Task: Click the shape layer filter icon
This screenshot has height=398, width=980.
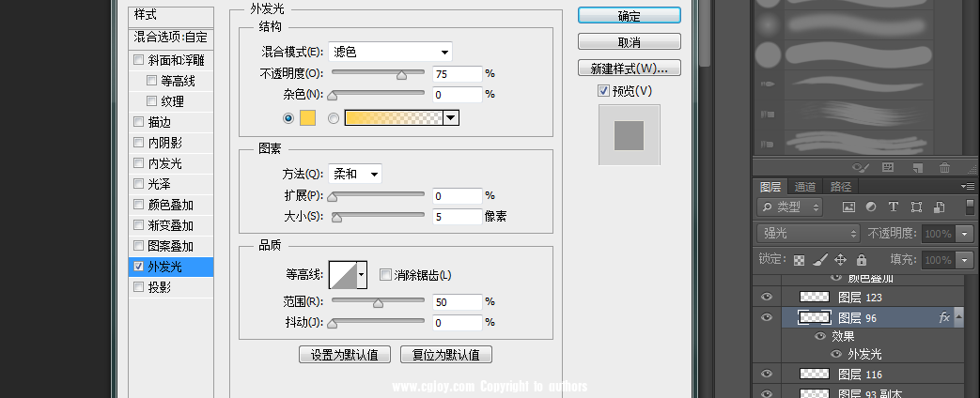Action: pyautogui.click(x=914, y=207)
